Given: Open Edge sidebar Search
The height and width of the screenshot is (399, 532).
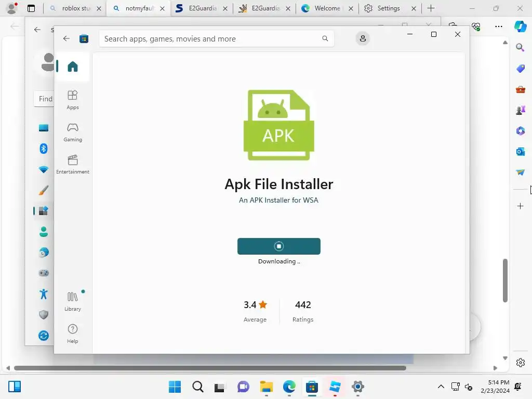Looking at the screenshot, I should [521, 47].
